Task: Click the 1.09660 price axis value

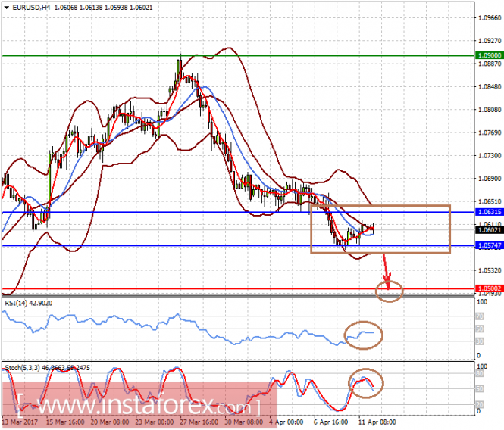Action: coord(490,17)
